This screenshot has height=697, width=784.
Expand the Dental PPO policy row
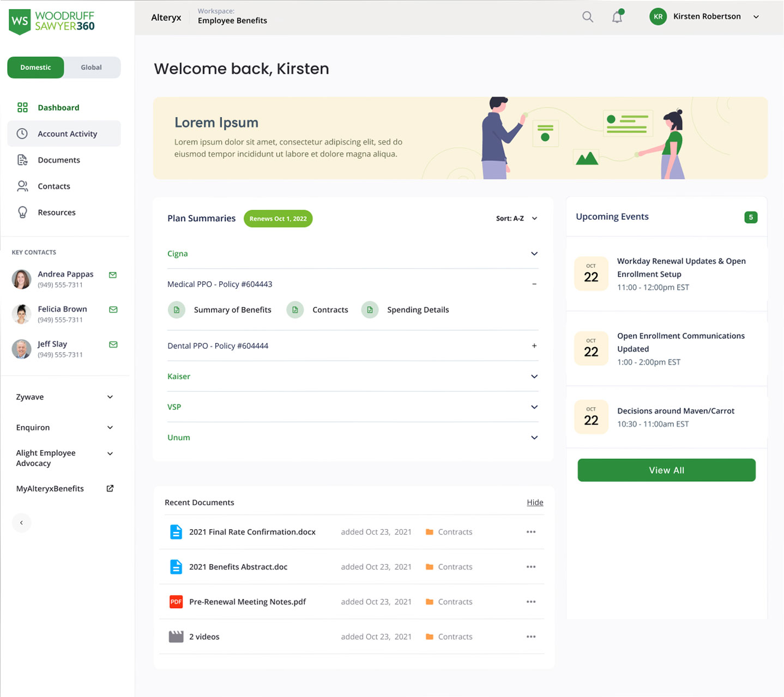534,346
